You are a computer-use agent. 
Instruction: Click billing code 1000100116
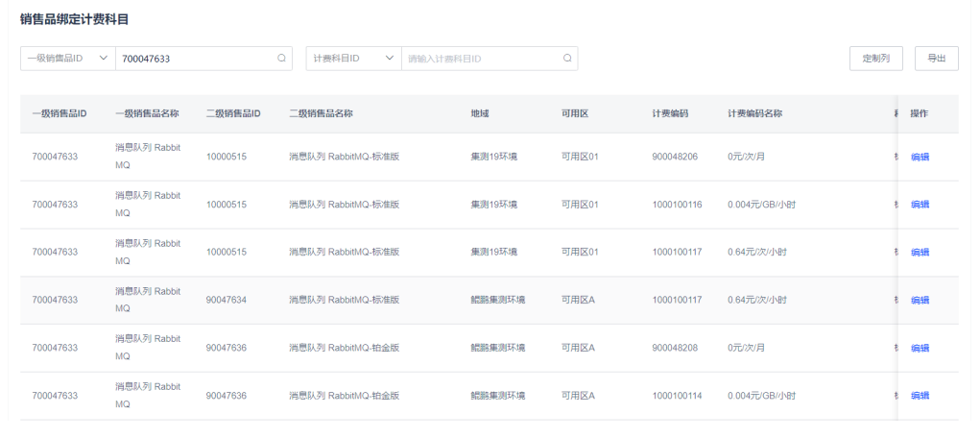[677, 204]
